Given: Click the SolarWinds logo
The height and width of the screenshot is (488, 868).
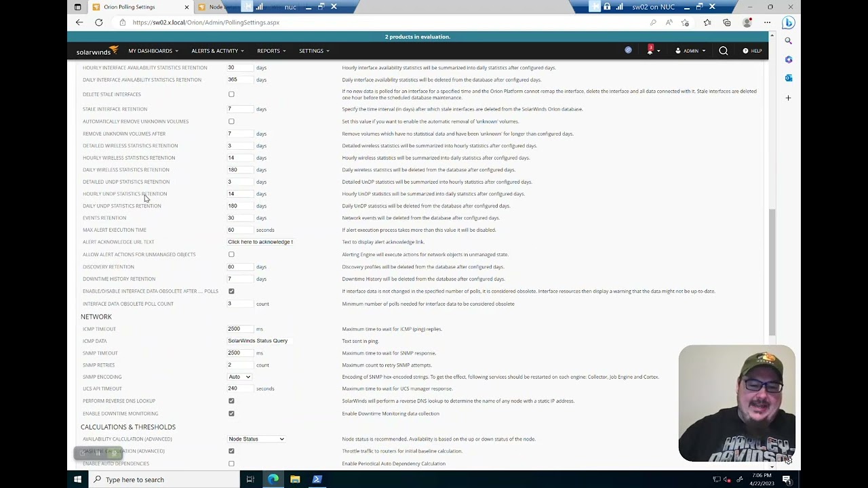Looking at the screenshot, I should 97,51.
